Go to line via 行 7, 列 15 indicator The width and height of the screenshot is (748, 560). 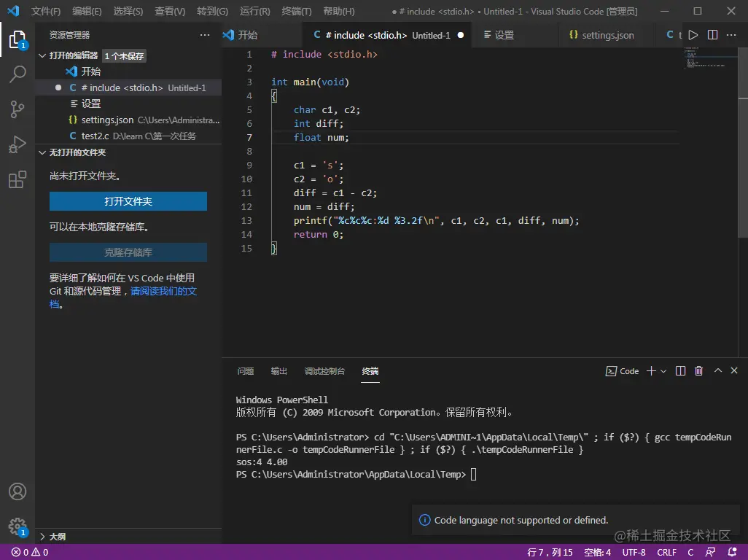[x=550, y=553]
